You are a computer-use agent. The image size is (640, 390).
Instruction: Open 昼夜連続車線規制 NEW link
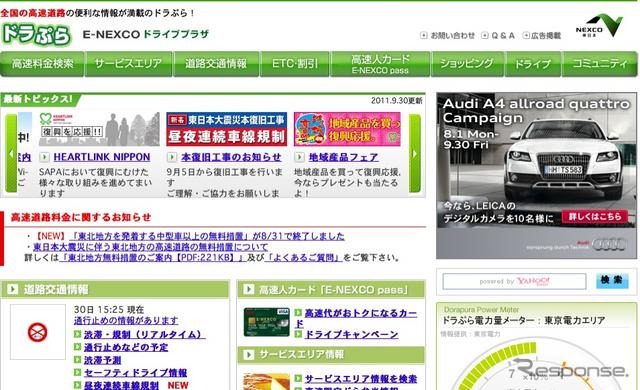pos(121,385)
